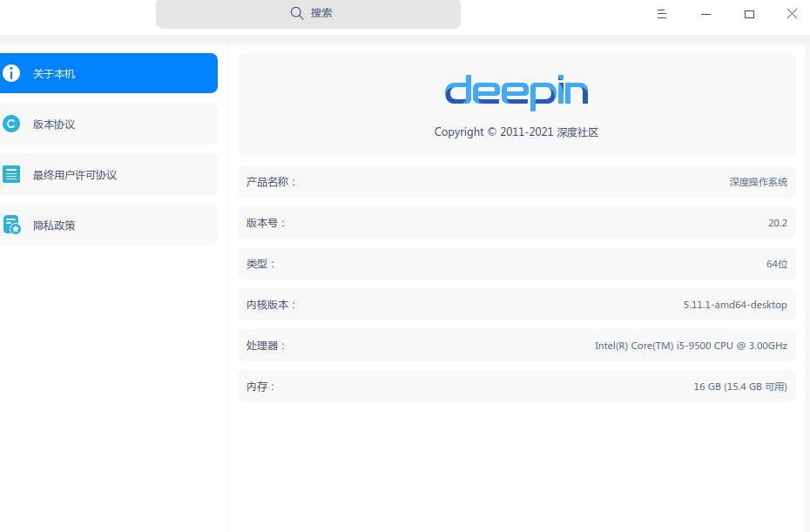
Task: Click the 64位 value
Action: (x=777, y=264)
